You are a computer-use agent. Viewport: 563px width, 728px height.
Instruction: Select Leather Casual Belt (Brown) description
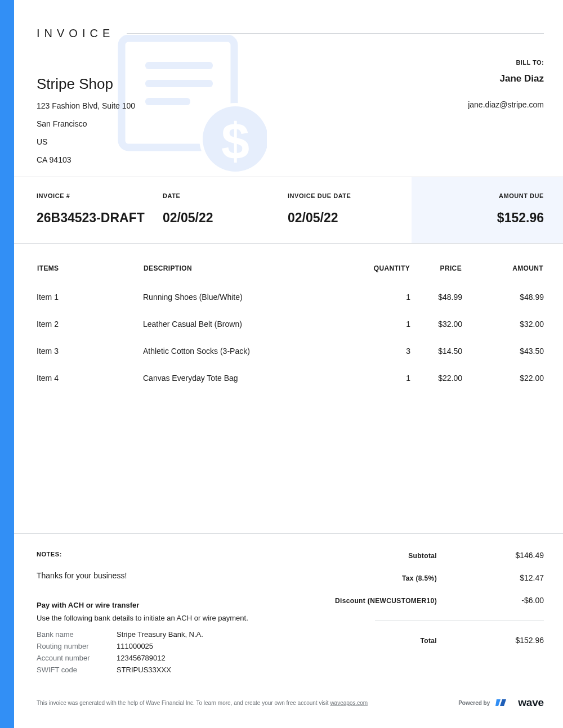click(x=193, y=324)
